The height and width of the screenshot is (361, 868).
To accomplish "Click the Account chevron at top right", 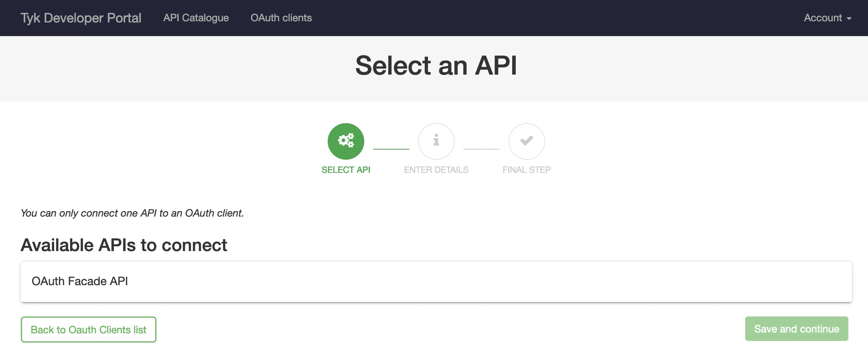I will (850, 19).
